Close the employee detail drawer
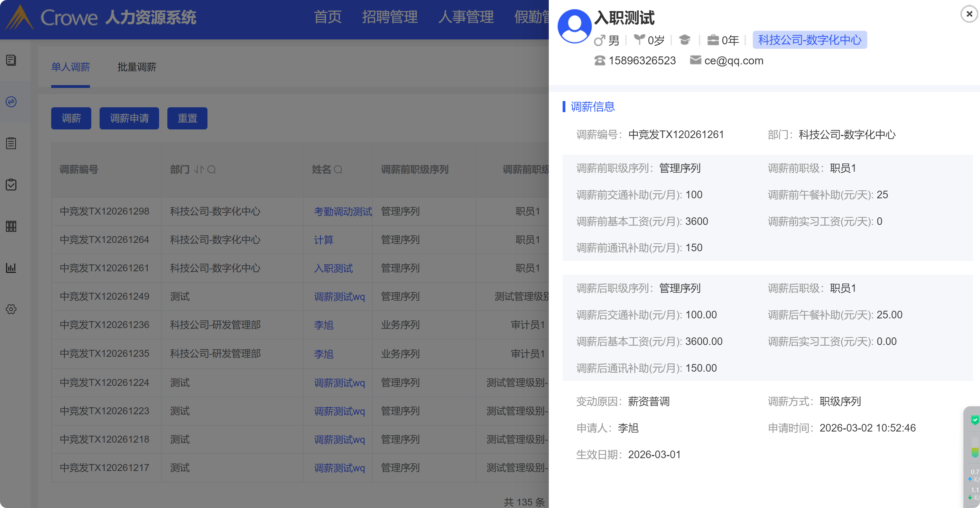The height and width of the screenshot is (508, 980). pyautogui.click(x=969, y=14)
